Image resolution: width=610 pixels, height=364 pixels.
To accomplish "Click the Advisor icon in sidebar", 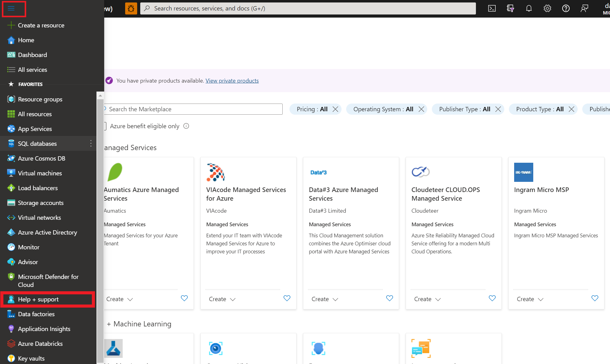I will point(11,262).
